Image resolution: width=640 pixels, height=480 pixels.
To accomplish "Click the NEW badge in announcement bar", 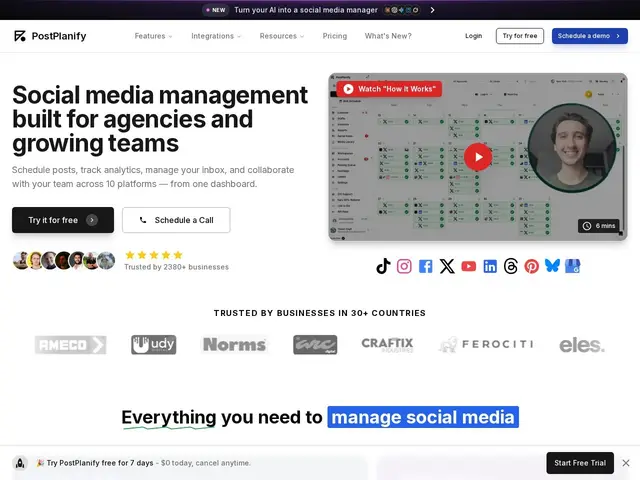I will point(216,10).
